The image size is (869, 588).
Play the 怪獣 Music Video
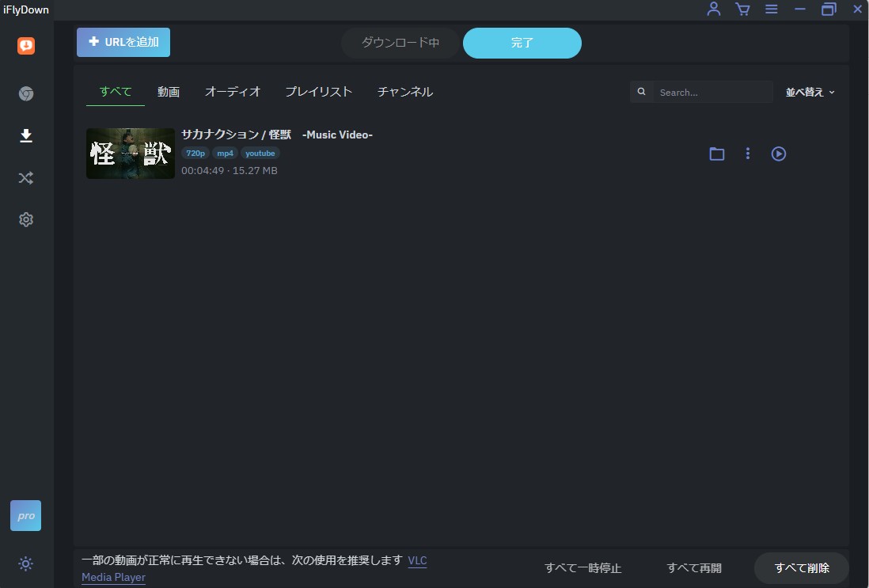779,154
